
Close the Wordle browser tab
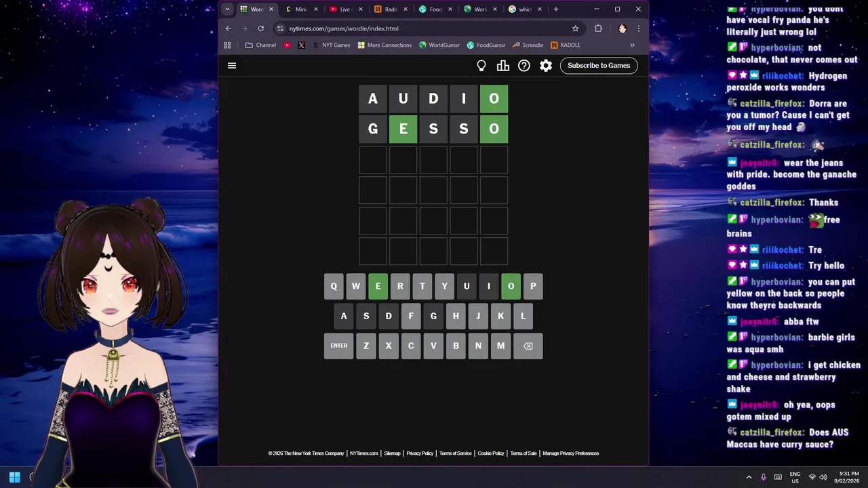point(271,9)
